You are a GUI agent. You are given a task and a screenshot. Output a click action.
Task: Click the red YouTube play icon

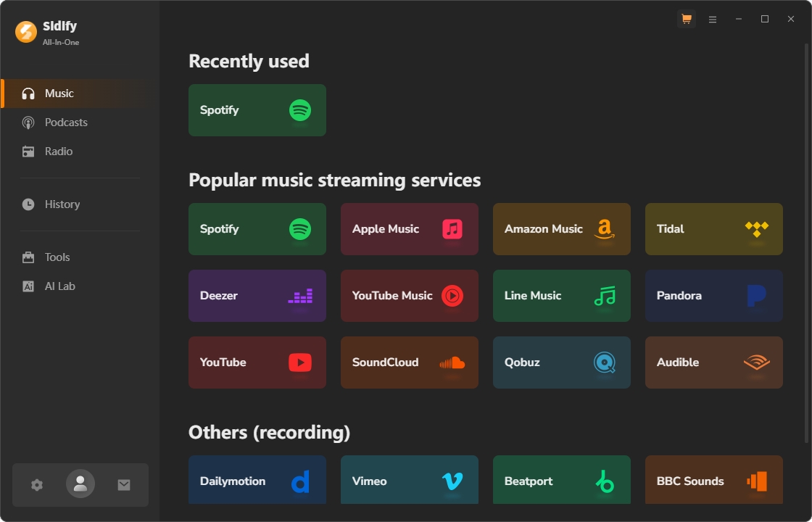pos(300,362)
